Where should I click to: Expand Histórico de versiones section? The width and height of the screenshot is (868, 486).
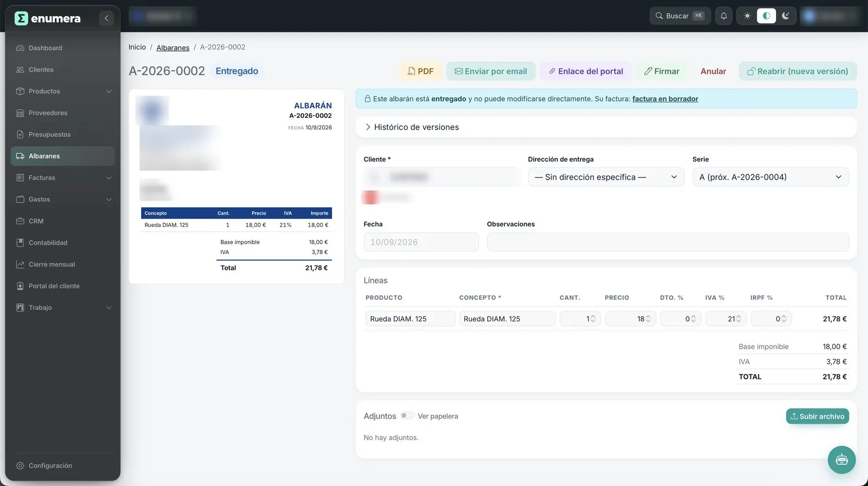(x=606, y=127)
